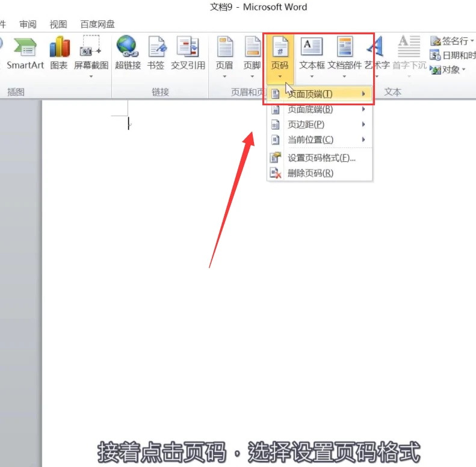Open 交叉引用 cross-reference dialog
The height and width of the screenshot is (467, 476).
point(188,53)
